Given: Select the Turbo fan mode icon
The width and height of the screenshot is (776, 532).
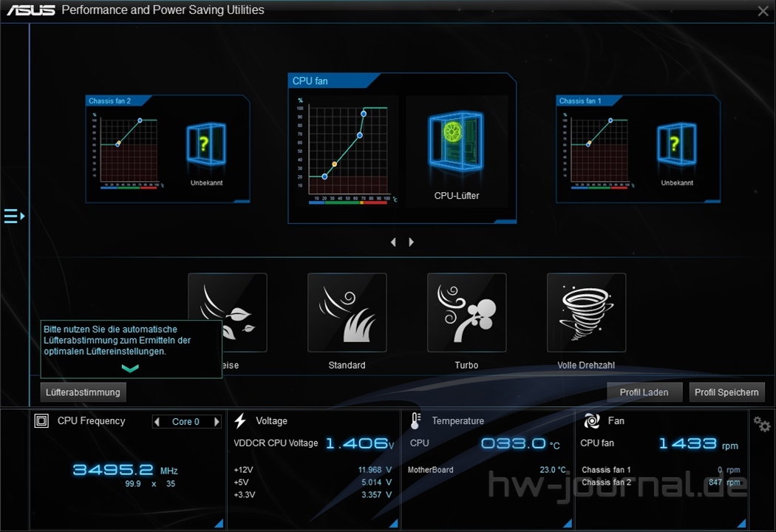Looking at the screenshot, I should coord(466,313).
